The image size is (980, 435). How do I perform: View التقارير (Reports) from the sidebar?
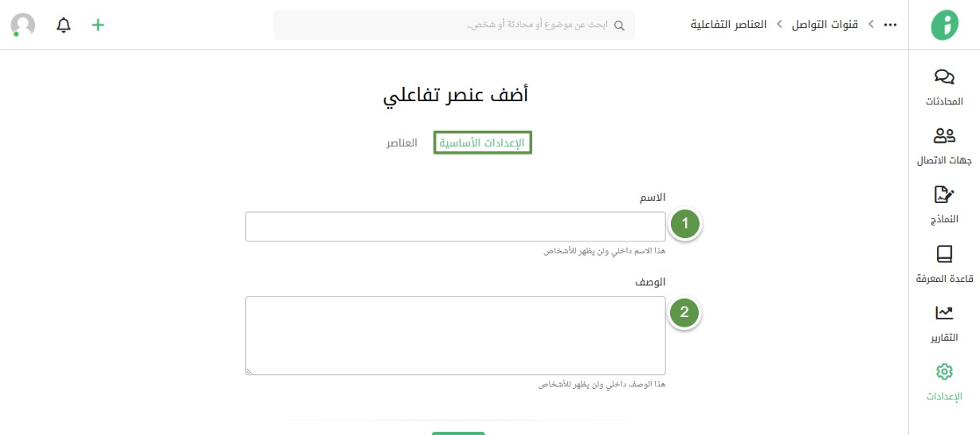point(944,313)
